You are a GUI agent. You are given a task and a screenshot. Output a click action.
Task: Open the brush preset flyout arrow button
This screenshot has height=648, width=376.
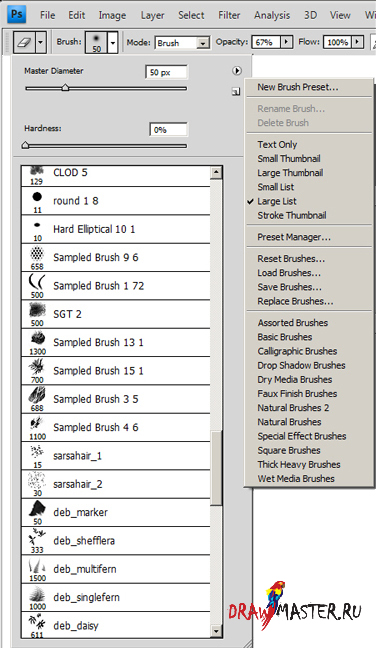tap(236, 71)
